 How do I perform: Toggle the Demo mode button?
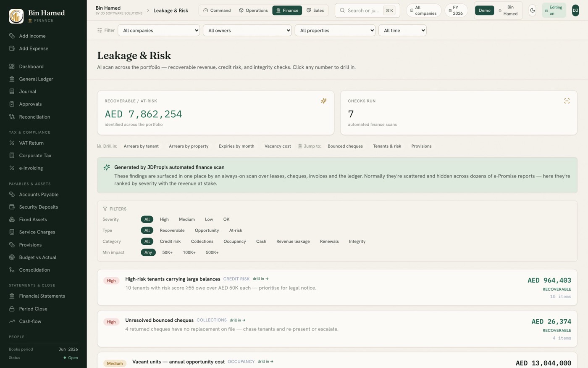click(x=485, y=11)
